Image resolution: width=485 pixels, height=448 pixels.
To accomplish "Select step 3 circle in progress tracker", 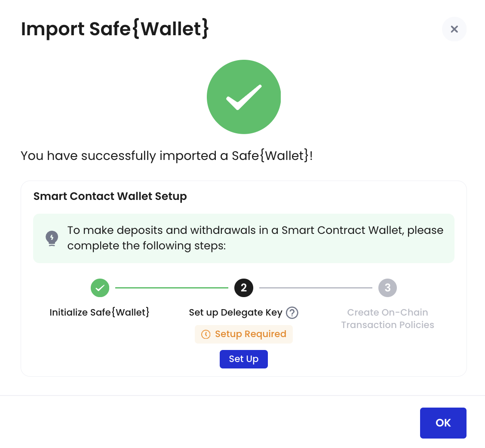I will pyautogui.click(x=387, y=288).
